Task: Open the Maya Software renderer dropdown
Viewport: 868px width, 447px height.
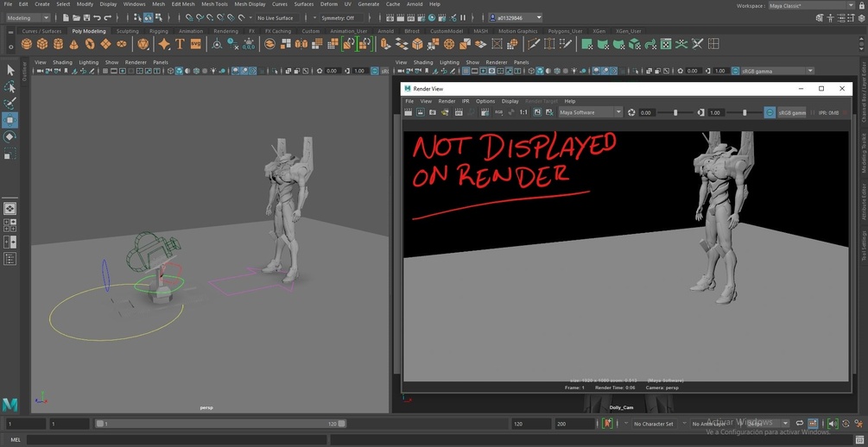Action: (x=591, y=112)
